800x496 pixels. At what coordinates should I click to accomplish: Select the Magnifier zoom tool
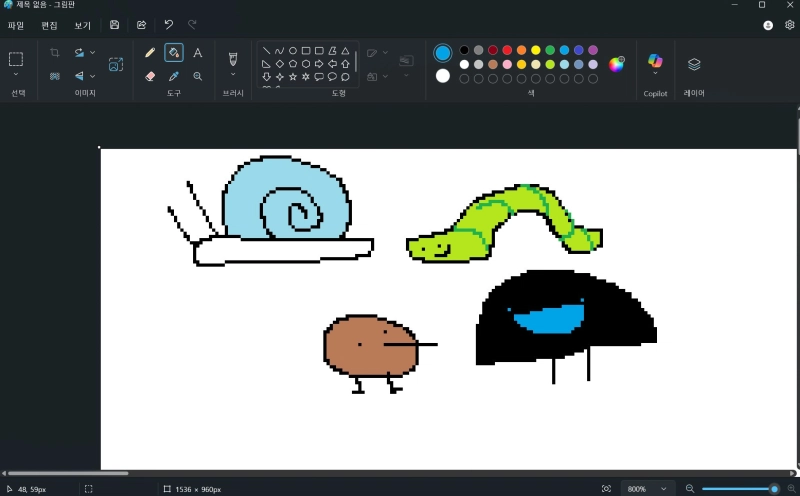pos(197,76)
